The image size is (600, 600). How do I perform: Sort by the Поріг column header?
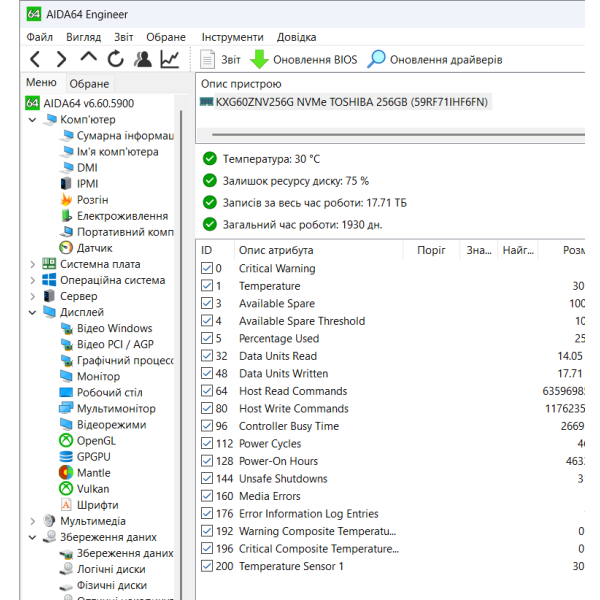(431, 250)
